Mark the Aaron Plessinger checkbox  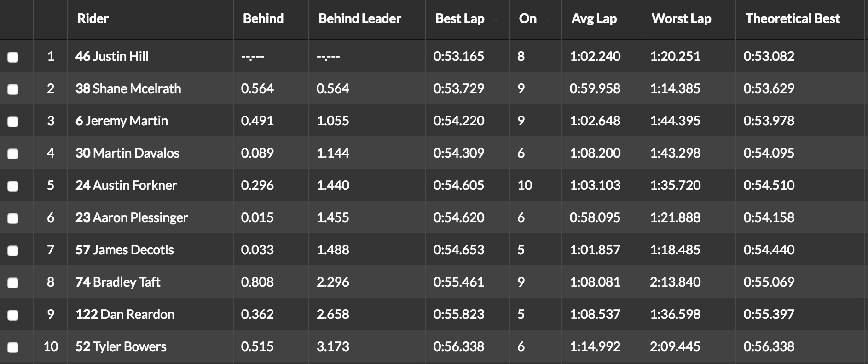(13, 218)
